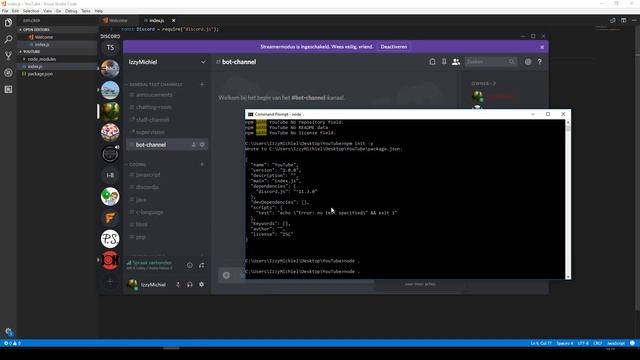This screenshot has height=360, width=640.
Task: Add channel to Coding category
Action: [202, 164]
